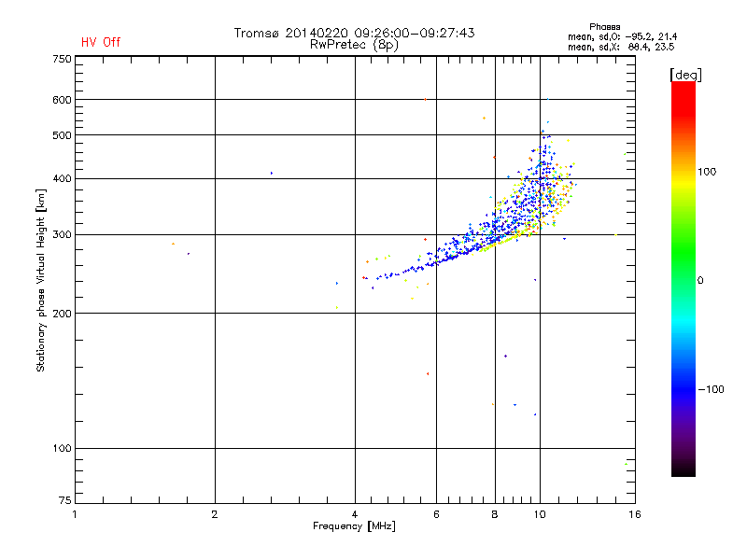Click the 'mean, sd,O: -95.2, 21.4' statistic

point(622,36)
